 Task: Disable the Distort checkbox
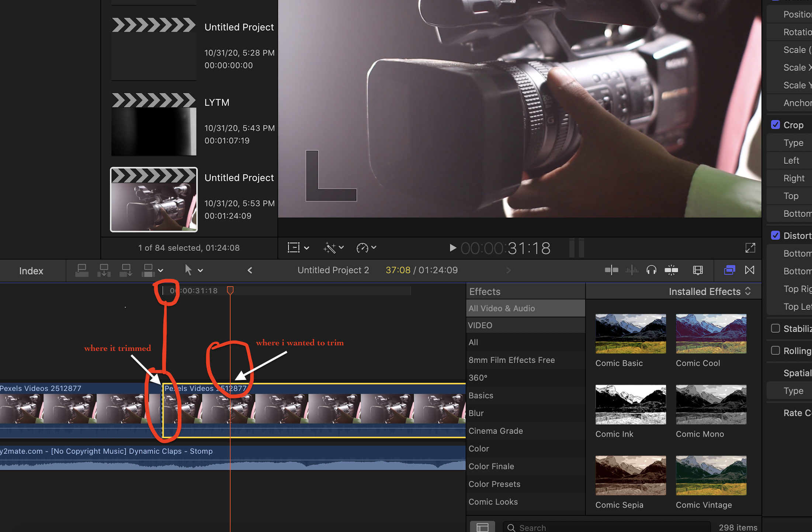tap(775, 235)
